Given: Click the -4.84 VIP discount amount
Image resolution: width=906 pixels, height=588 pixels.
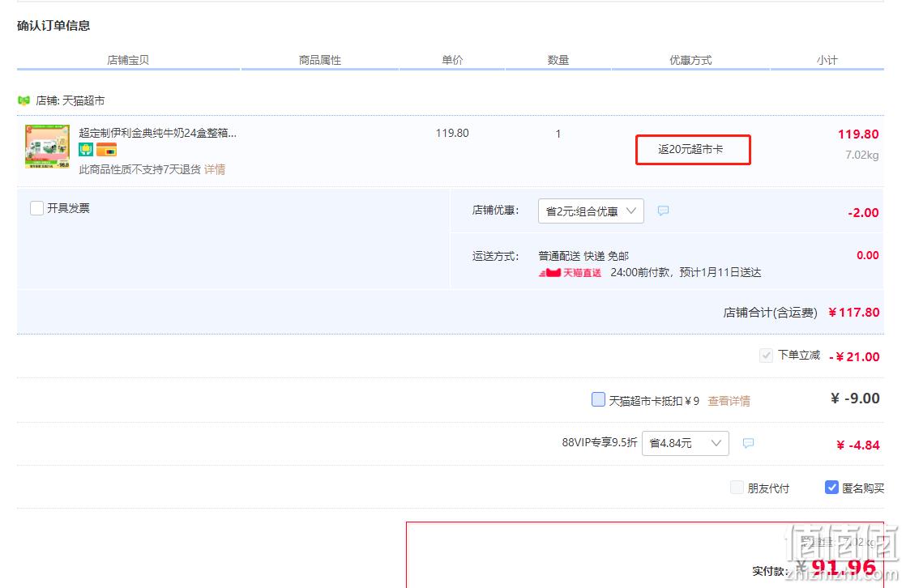Looking at the screenshot, I should tap(858, 445).
